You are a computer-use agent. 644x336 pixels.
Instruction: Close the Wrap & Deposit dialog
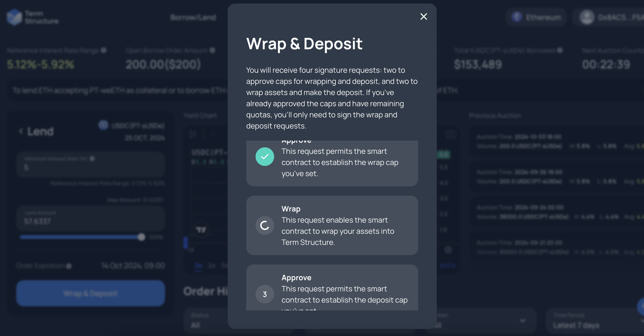pos(424,16)
